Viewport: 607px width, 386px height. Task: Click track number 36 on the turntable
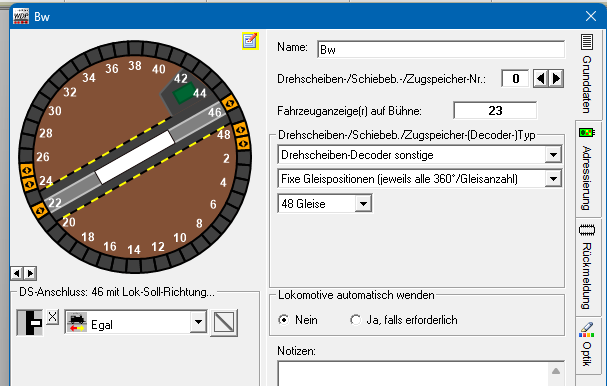pos(111,69)
